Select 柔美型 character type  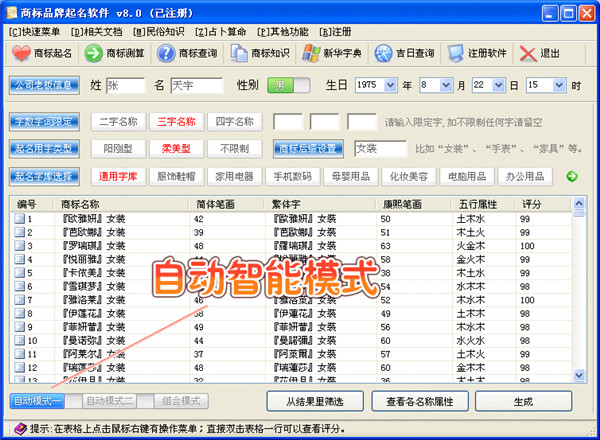[176, 149]
